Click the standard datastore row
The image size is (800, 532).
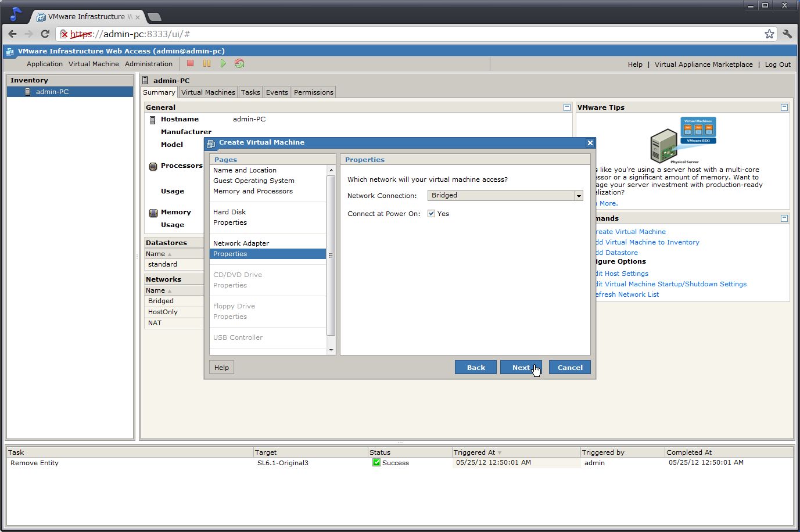point(174,264)
